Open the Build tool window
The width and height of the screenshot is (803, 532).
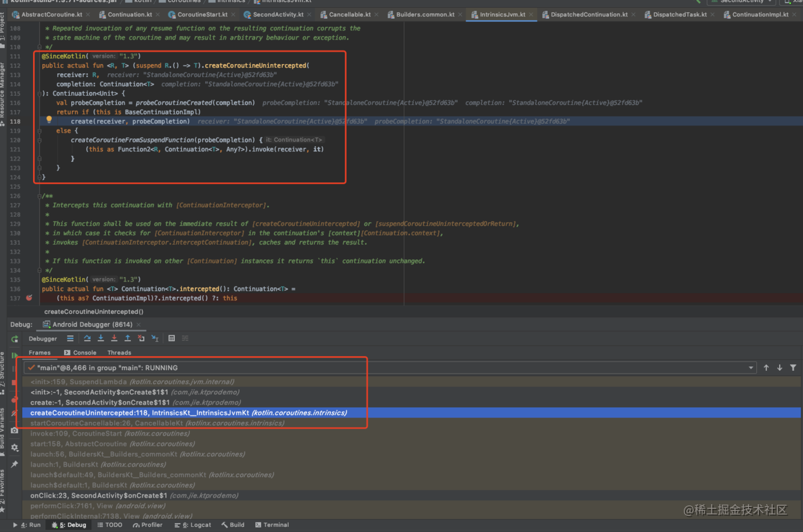click(x=233, y=525)
